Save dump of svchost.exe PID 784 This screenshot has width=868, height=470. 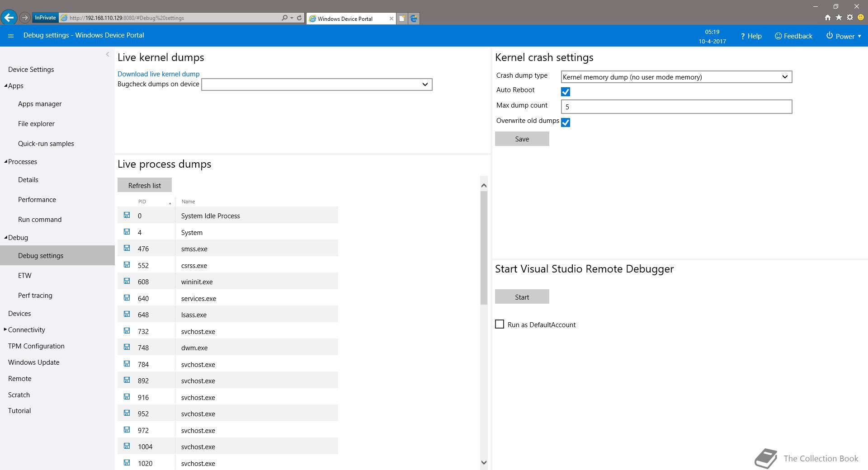click(x=127, y=364)
